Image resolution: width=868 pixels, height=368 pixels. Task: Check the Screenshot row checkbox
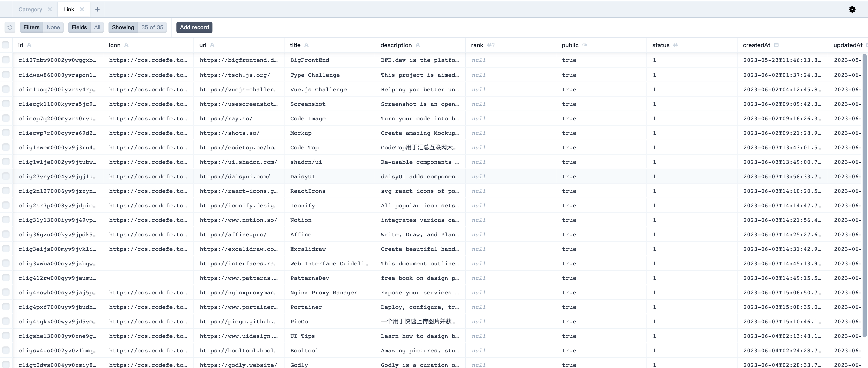coord(6,104)
